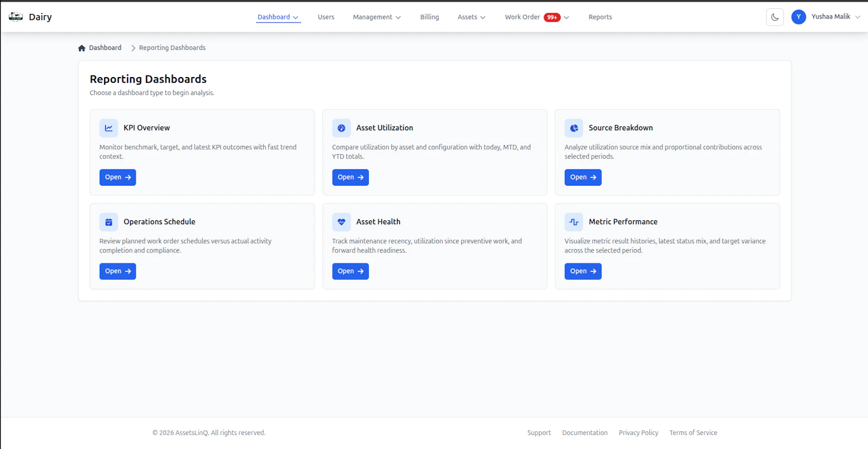The image size is (868, 449).
Task: Toggle dark mode moon icon
Action: click(775, 17)
